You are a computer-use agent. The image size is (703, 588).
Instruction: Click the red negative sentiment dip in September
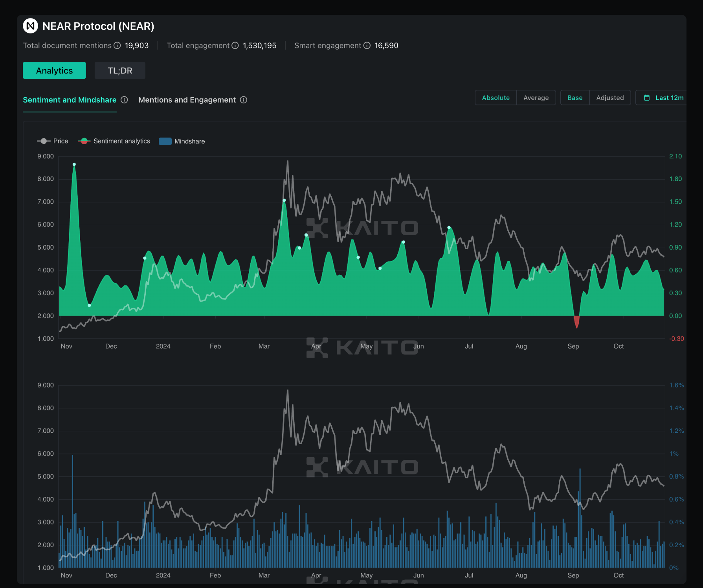pyautogui.click(x=576, y=322)
